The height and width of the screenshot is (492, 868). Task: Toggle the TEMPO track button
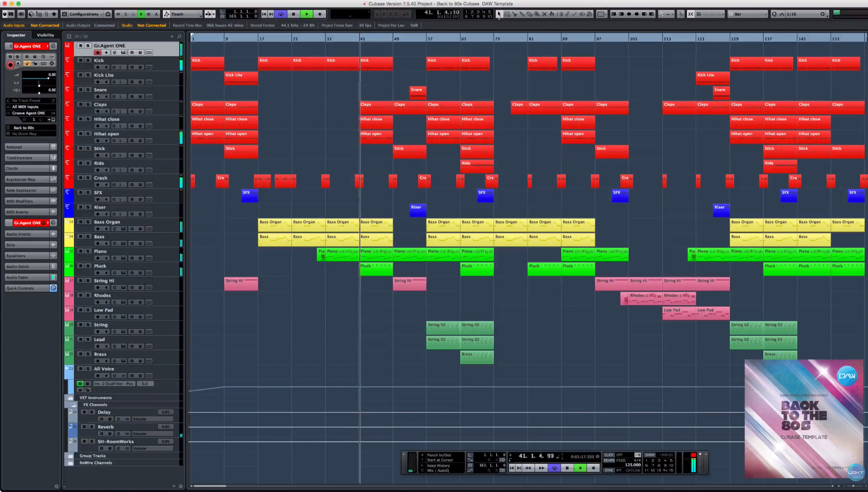coord(609,461)
